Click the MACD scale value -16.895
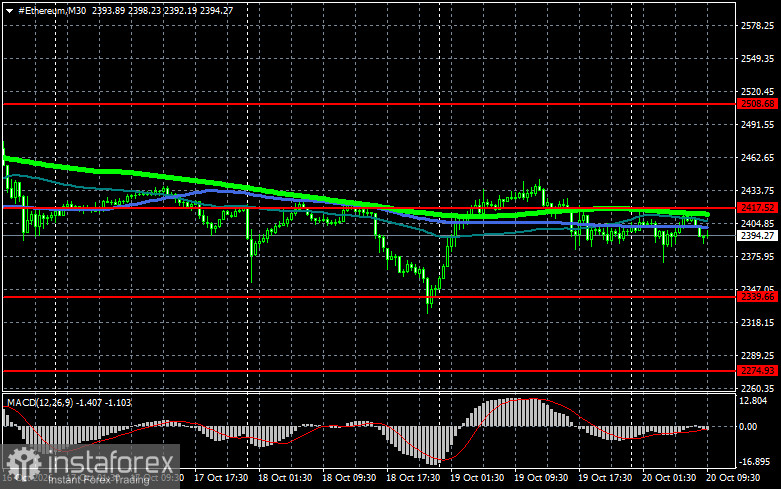This screenshot has width=781, height=489. [754, 462]
